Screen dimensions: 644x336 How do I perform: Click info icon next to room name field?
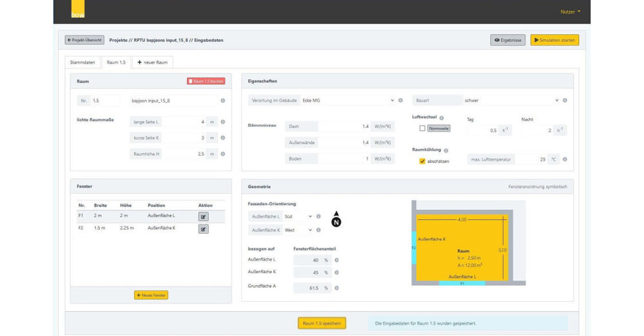click(x=223, y=100)
